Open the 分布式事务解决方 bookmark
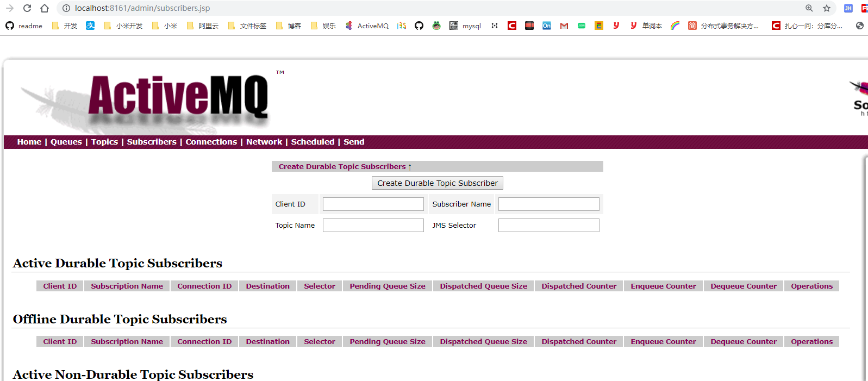 pyautogui.click(x=723, y=26)
